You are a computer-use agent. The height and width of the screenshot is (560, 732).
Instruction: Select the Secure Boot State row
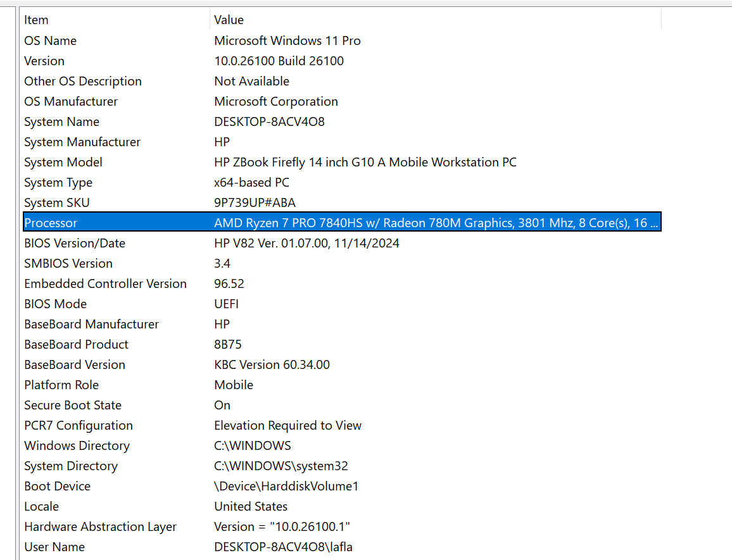[x=342, y=405]
